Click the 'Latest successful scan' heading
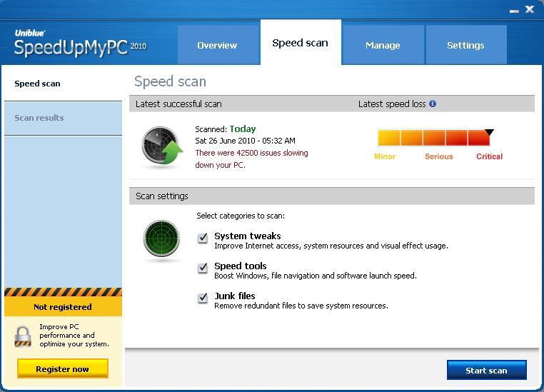Image resolution: width=544 pixels, height=392 pixels. 178,104
